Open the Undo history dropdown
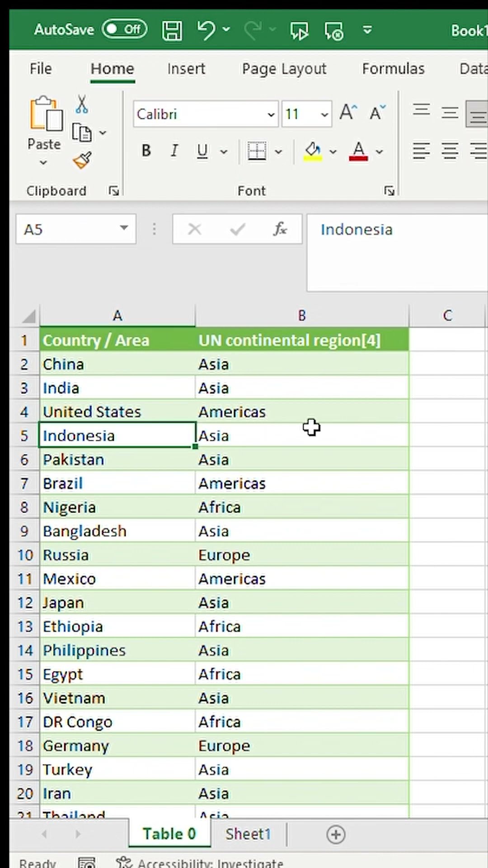The width and height of the screenshot is (488, 868). (x=226, y=29)
